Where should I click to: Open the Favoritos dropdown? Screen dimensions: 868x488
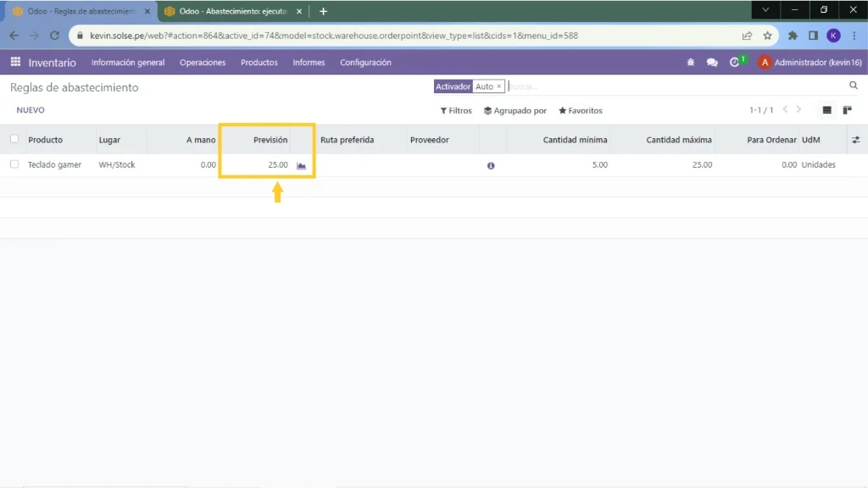coord(580,111)
